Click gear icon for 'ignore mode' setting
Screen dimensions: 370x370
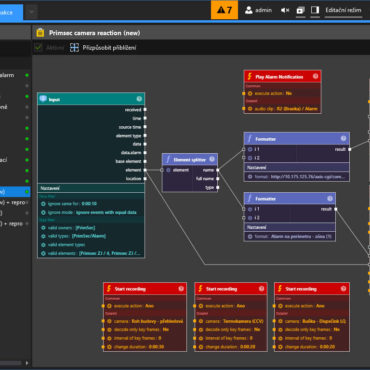tap(43, 212)
